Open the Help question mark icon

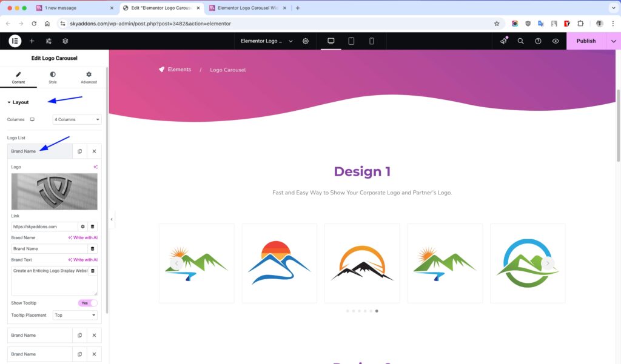(x=538, y=41)
